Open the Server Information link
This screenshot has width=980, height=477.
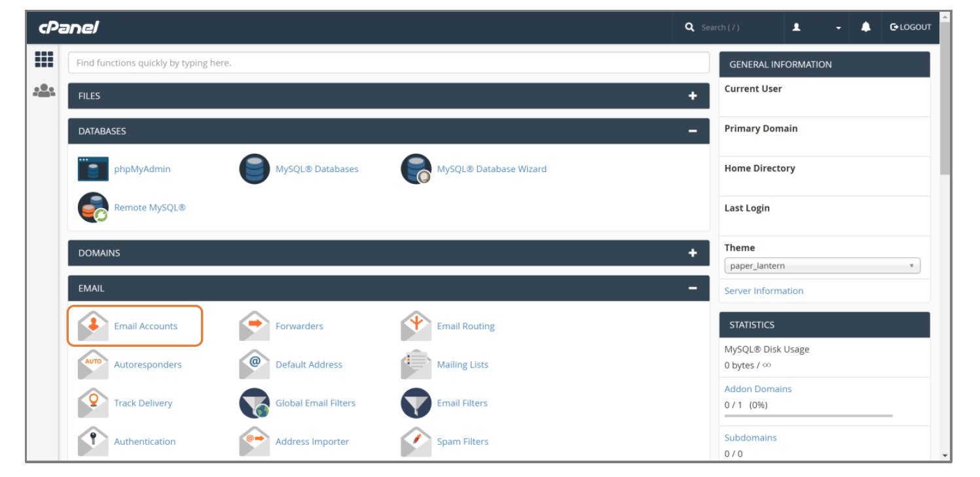tap(763, 291)
